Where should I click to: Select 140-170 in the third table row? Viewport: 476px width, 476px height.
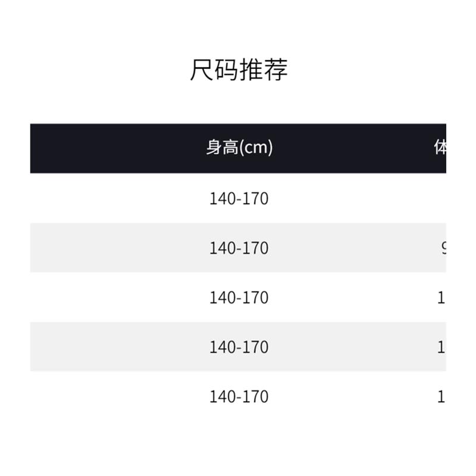pyautogui.click(x=239, y=297)
